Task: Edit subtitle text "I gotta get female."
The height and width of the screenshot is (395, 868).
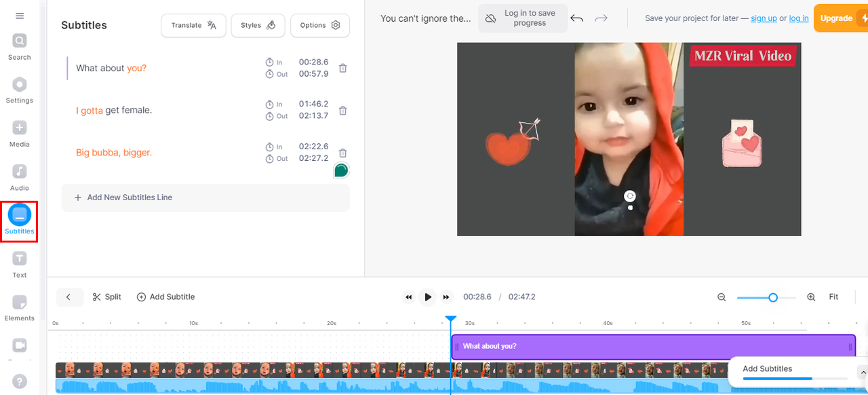Action: tap(114, 110)
